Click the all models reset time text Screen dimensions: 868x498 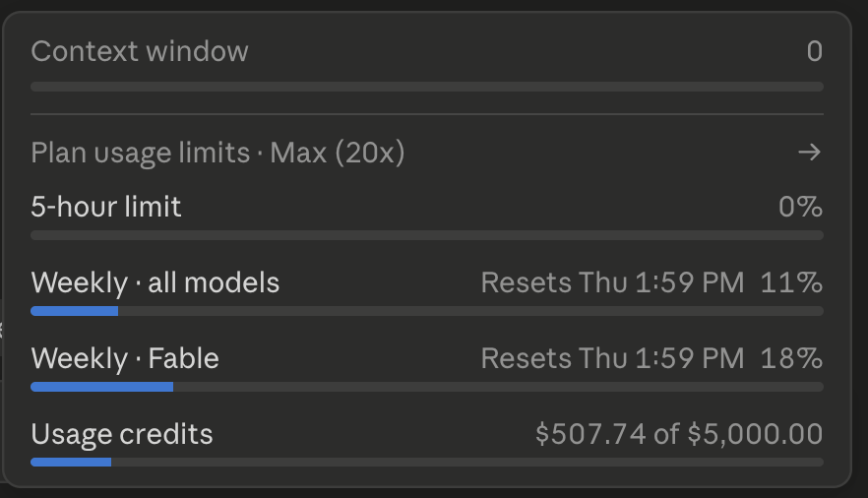(612, 282)
